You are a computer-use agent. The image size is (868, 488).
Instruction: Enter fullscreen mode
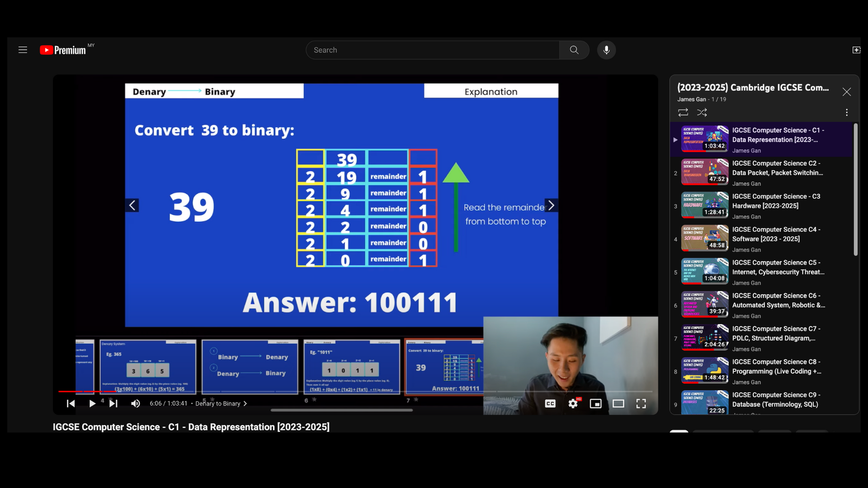pos(641,404)
